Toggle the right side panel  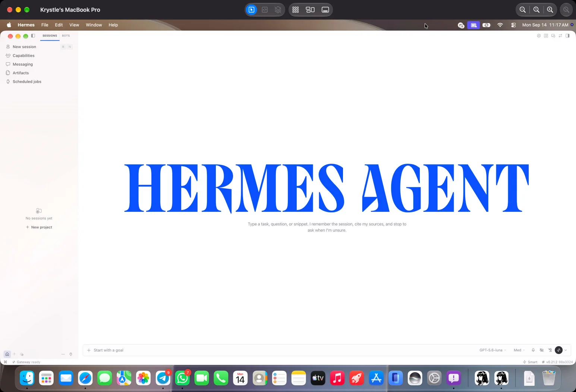(567, 36)
